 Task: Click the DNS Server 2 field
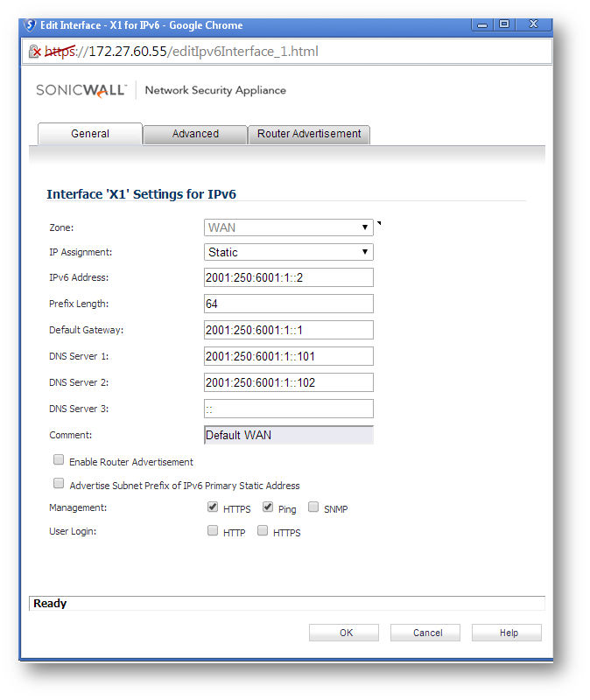pos(289,382)
